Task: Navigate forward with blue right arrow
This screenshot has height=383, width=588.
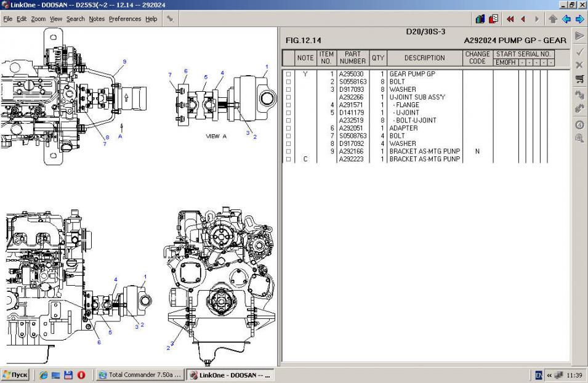Action: tap(580, 19)
